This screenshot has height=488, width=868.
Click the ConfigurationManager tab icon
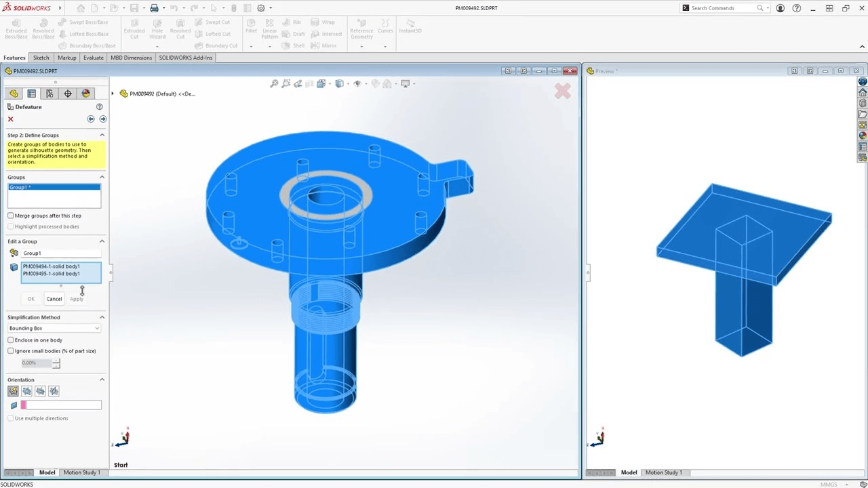tap(49, 94)
